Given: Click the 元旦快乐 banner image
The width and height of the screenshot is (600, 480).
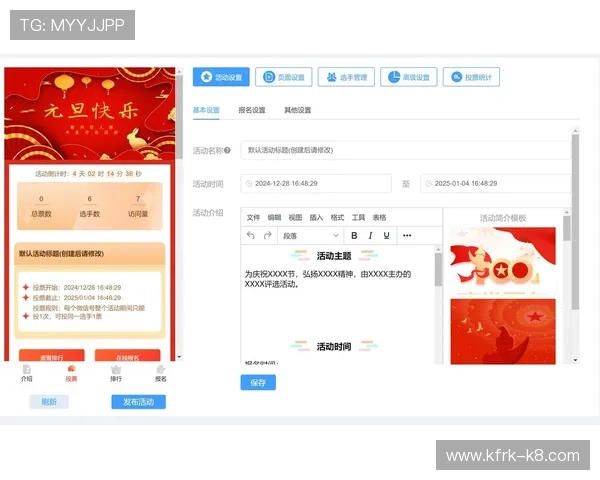Looking at the screenshot, I should pos(90,114).
